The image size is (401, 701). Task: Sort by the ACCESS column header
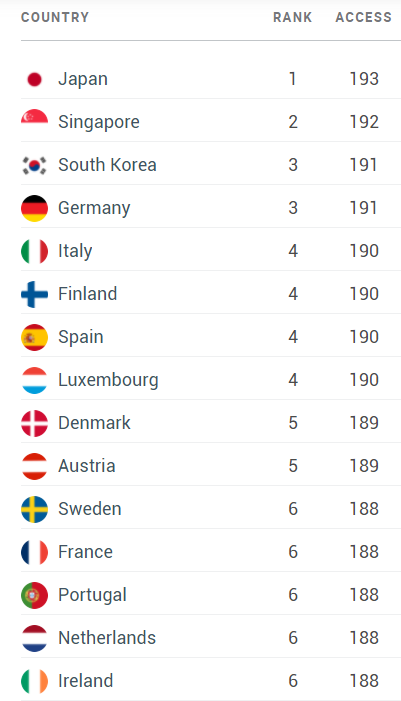tap(363, 17)
